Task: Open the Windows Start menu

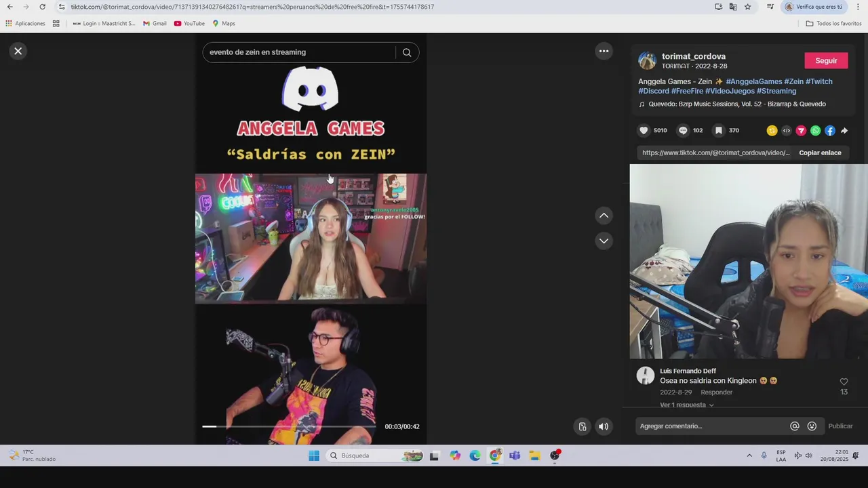Action: (x=314, y=455)
